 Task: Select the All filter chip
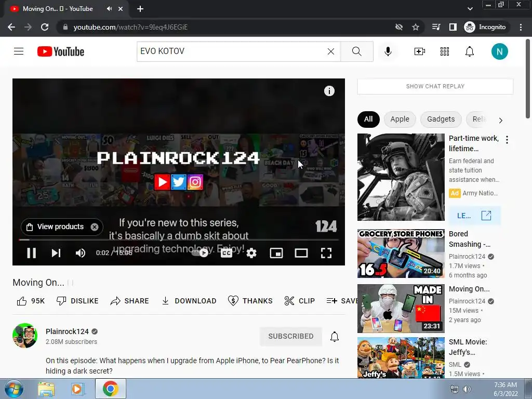coord(368,119)
